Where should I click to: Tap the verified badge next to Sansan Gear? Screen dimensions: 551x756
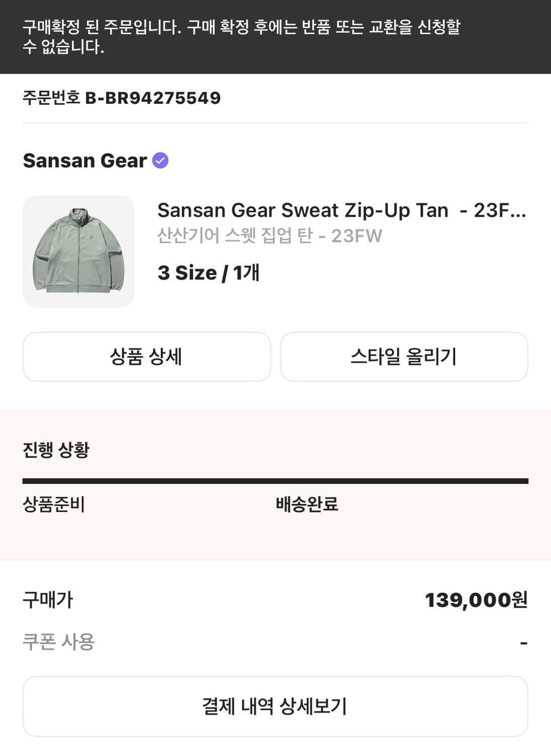click(x=160, y=161)
